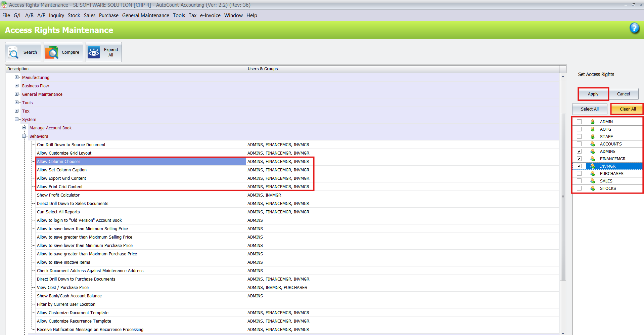Image resolution: width=644 pixels, height=335 pixels.
Task: Enable the SALES group checkbox
Action: [x=579, y=181]
